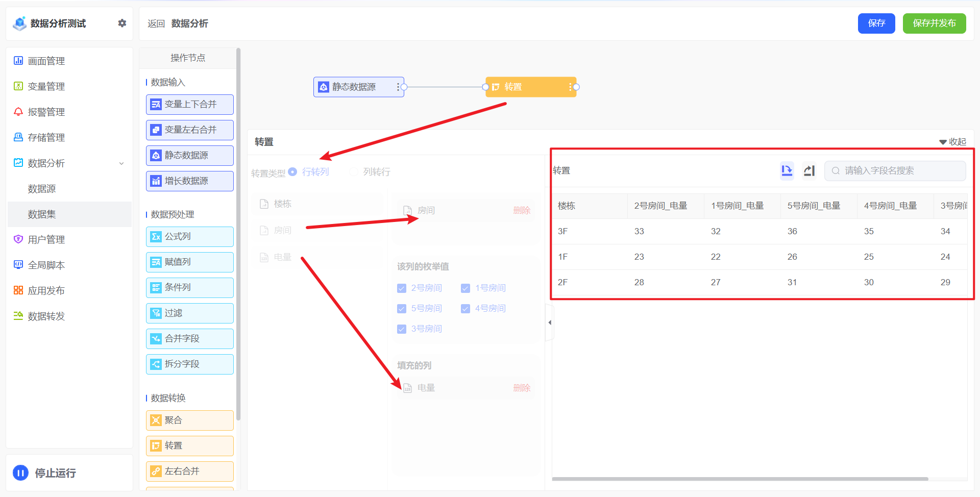Select the 列转行 radio option

click(x=354, y=172)
